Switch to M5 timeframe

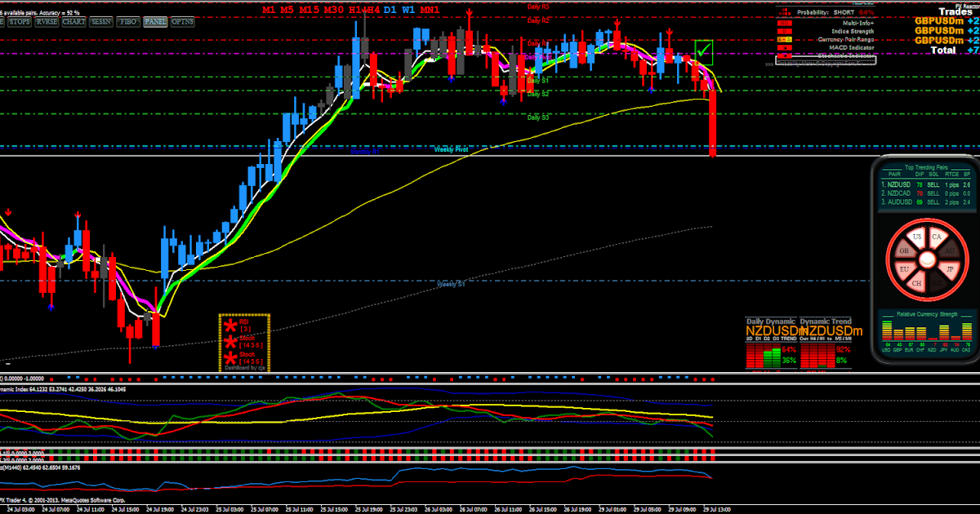tap(288, 9)
